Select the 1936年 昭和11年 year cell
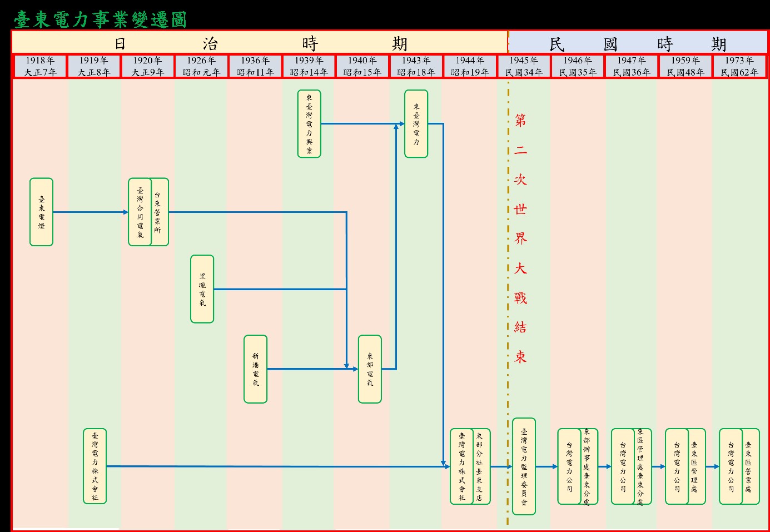Viewport: 770px width, 532px height. pyautogui.click(x=255, y=66)
